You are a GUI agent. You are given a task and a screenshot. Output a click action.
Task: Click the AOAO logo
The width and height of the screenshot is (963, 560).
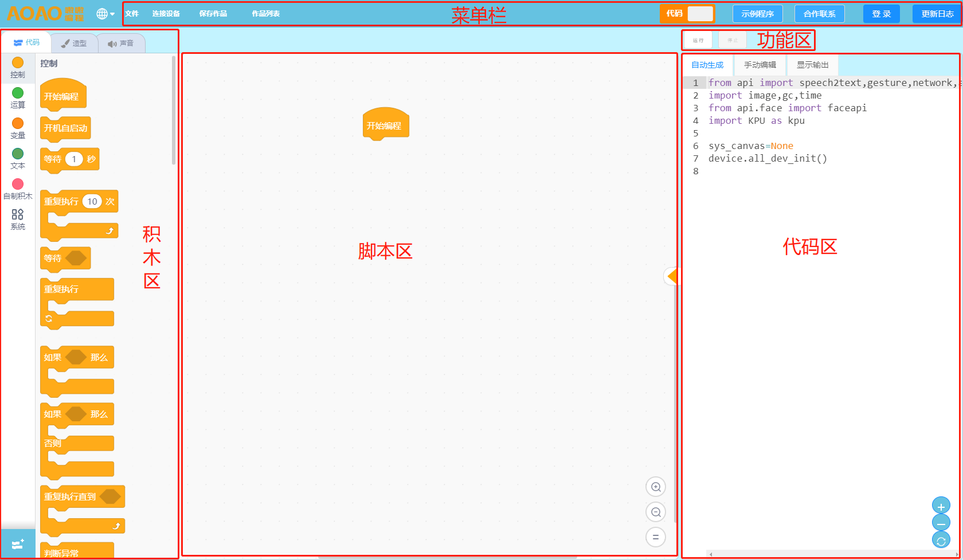coord(45,14)
